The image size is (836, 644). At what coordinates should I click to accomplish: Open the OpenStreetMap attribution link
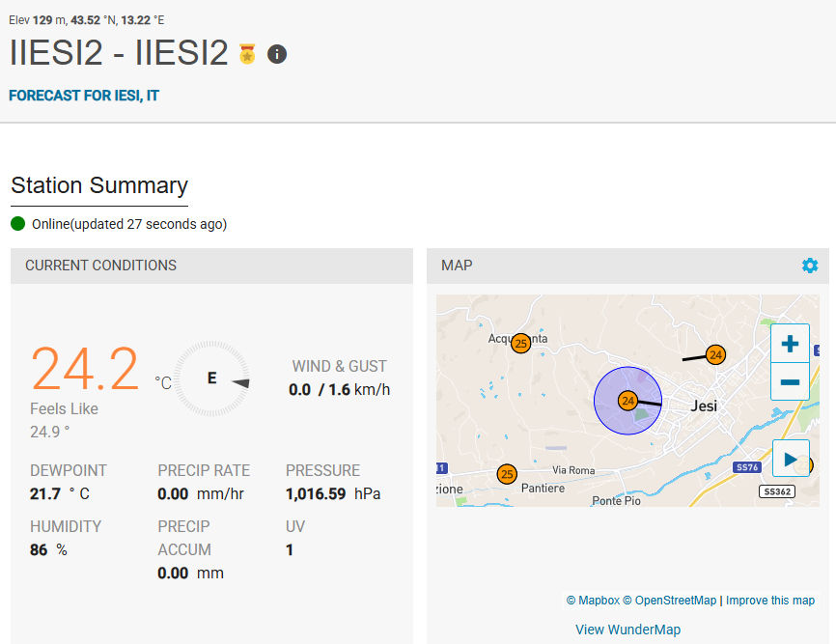[x=670, y=601]
